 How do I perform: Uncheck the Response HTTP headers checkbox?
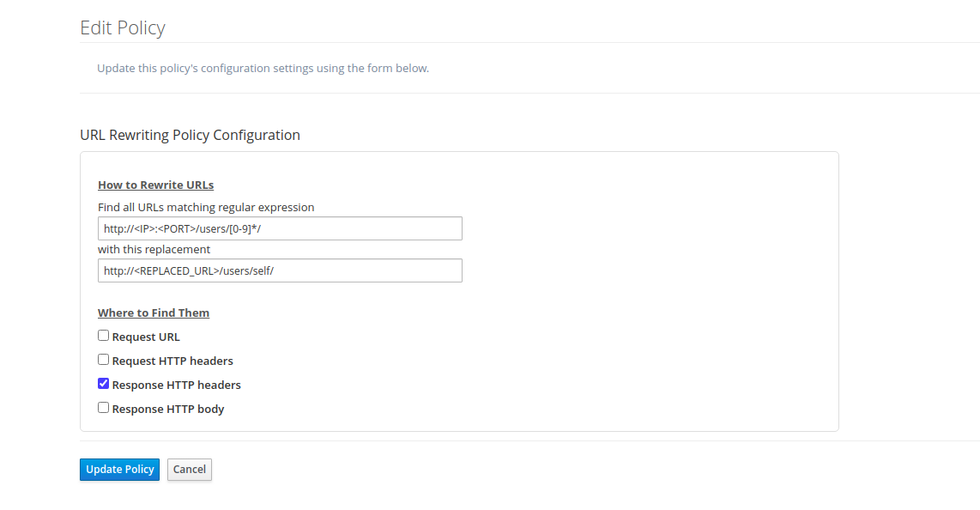click(103, 384)
